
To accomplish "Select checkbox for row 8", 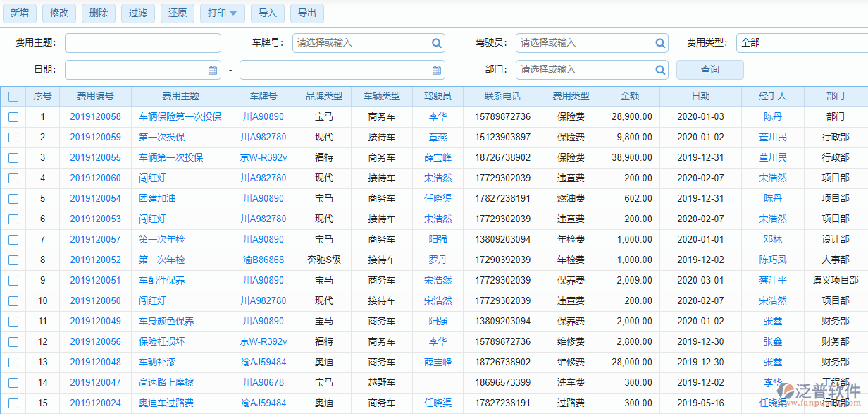I will click(13, 260).
